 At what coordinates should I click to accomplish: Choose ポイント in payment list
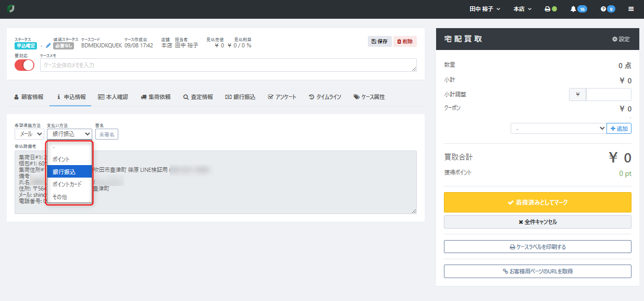[69, 159]
